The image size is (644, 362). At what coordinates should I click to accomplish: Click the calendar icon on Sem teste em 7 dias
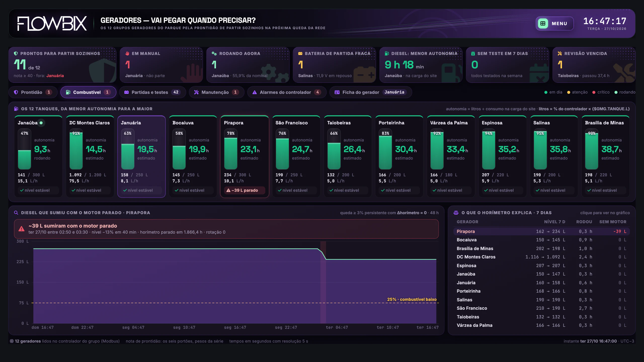tap(473, 54)
